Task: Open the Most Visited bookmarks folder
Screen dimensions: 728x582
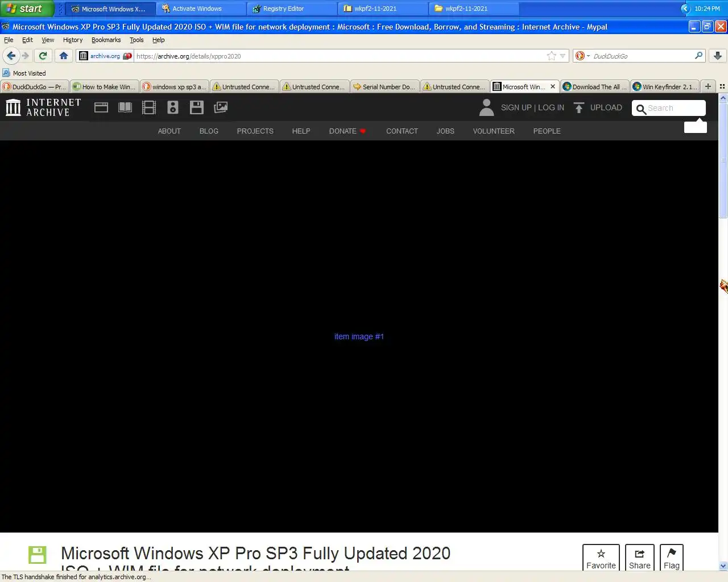Action: pos(24,73)
